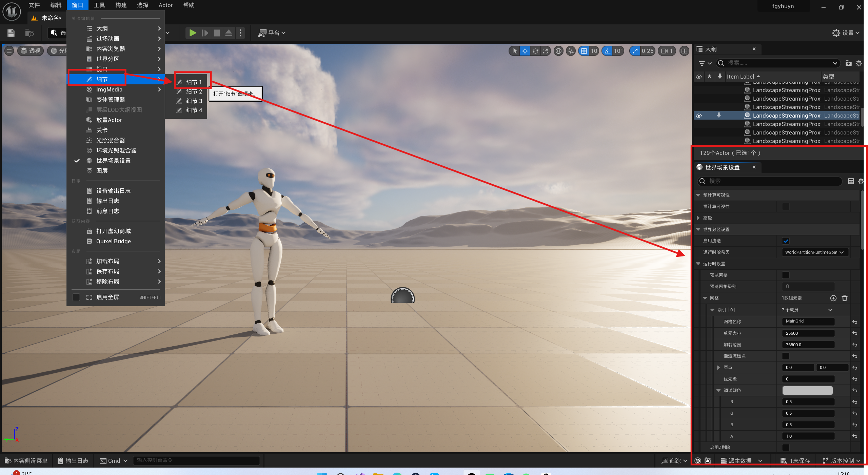The width and height of the screenshot is (868, 475).
Task: Click the grey debug color swatch
Action: coord(807,391)
